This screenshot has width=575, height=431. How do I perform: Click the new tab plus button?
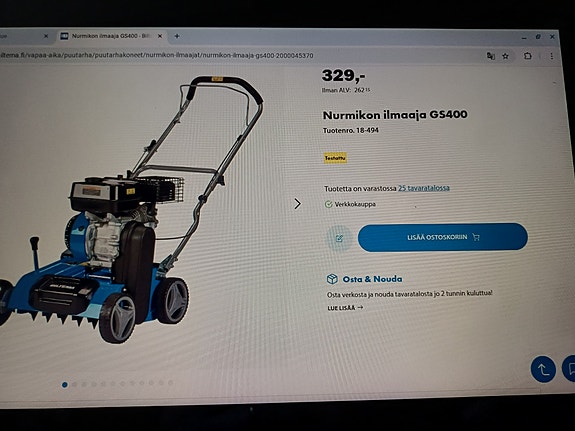(x=177, y=36)
